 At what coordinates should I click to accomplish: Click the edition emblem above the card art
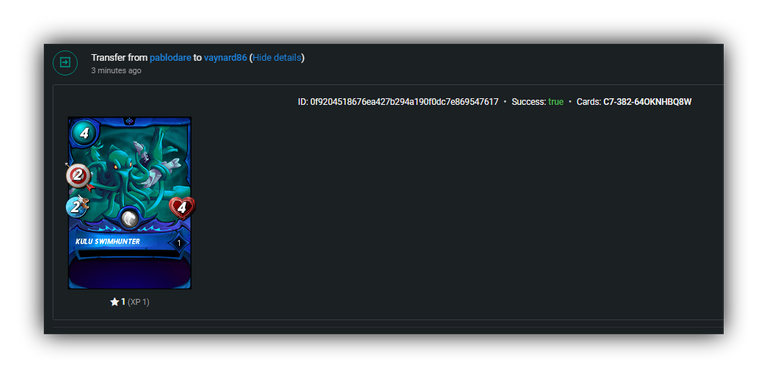[x=129, y=120]
